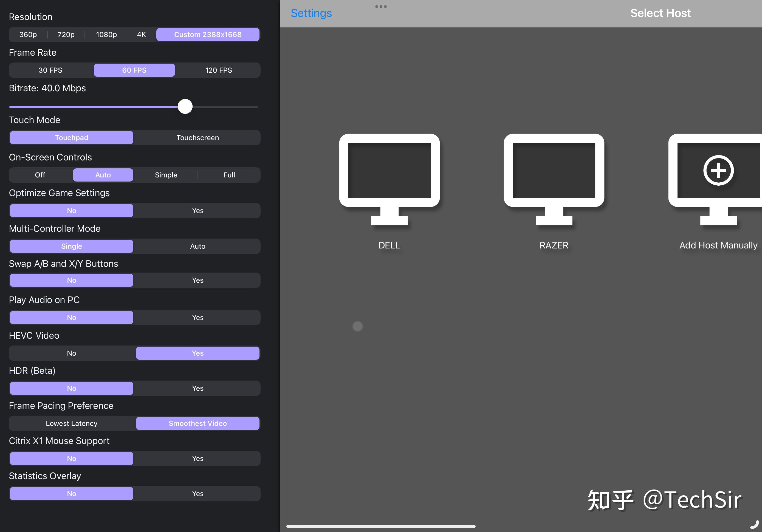Image resolution: width=762 pixels, height=532 pixels.
Task: Choose Touchpad touch mode
Action: point(71,137)
